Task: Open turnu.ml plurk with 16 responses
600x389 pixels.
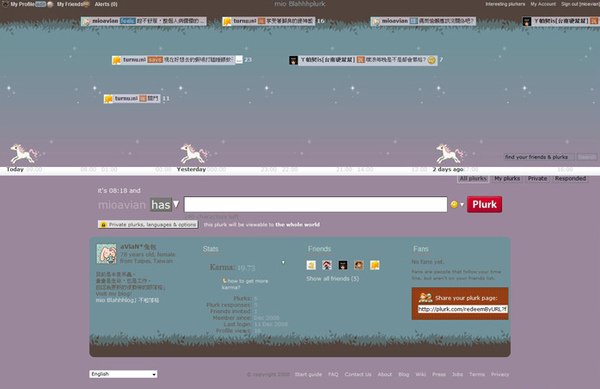Action: tap(269, 21)
